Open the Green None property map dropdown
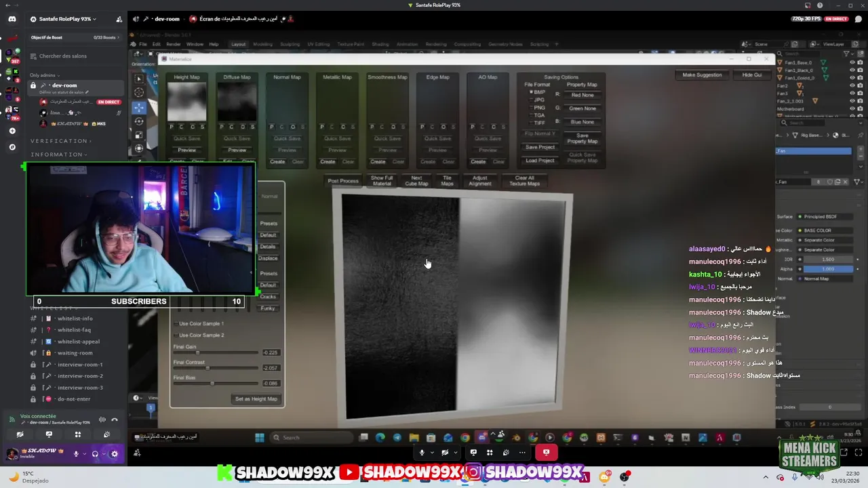Screen dimensions: 868x488 click(x=582, y=108)
